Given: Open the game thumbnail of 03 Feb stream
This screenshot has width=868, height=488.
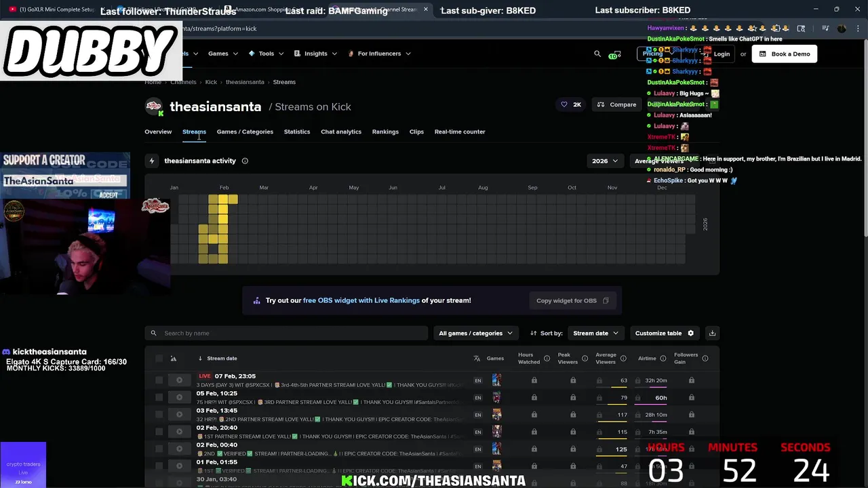Looking at the screenshot, I should [496, 415].
